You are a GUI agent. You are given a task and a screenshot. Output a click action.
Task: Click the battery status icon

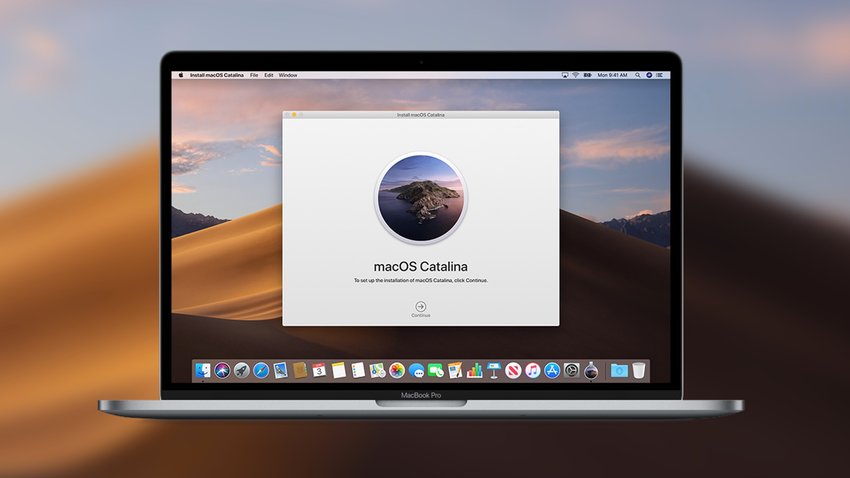coord(587,75)
